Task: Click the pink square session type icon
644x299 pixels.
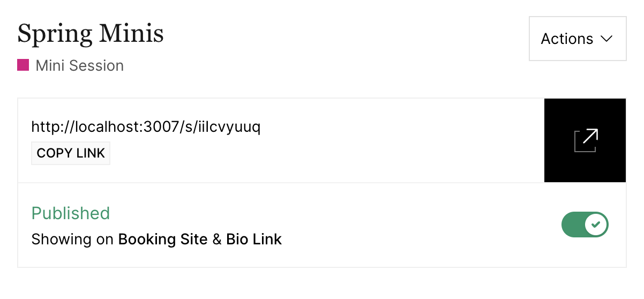Action: [23, 65]
